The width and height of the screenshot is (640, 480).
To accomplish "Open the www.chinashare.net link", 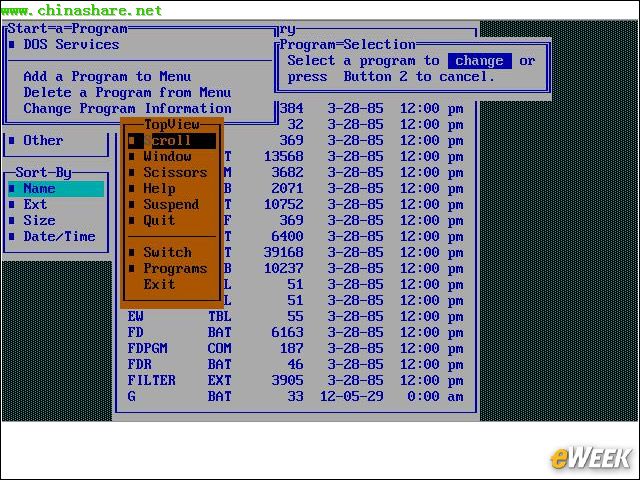I will [82, 10].
